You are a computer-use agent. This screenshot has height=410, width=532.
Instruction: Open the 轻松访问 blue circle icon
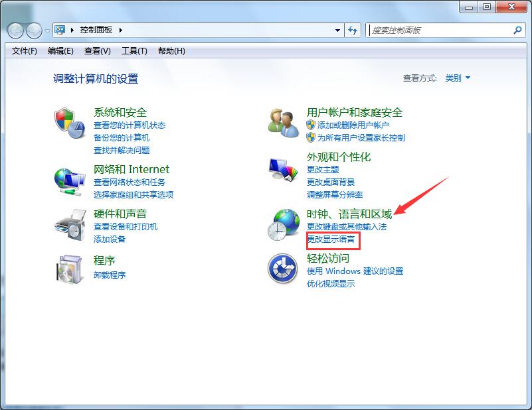pos(282,269)
